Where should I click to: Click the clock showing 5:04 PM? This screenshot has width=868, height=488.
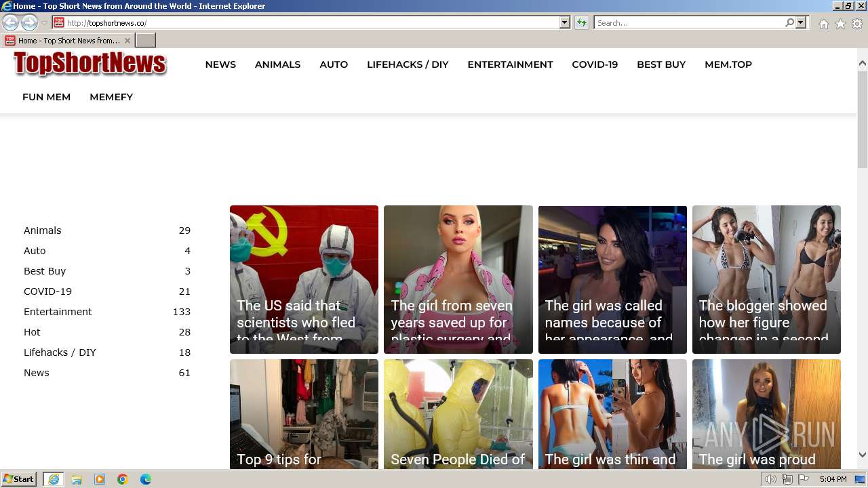click(833, 479)
